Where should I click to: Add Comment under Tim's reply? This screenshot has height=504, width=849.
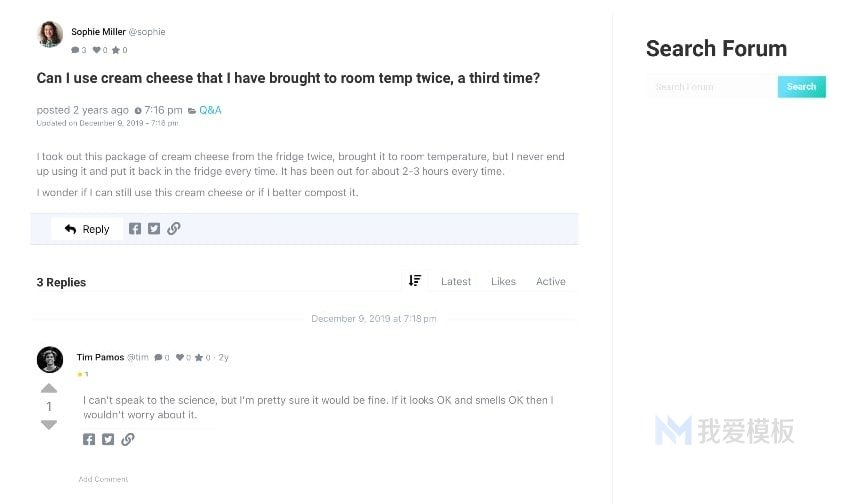pyautogui.click(x=103, y=479)
